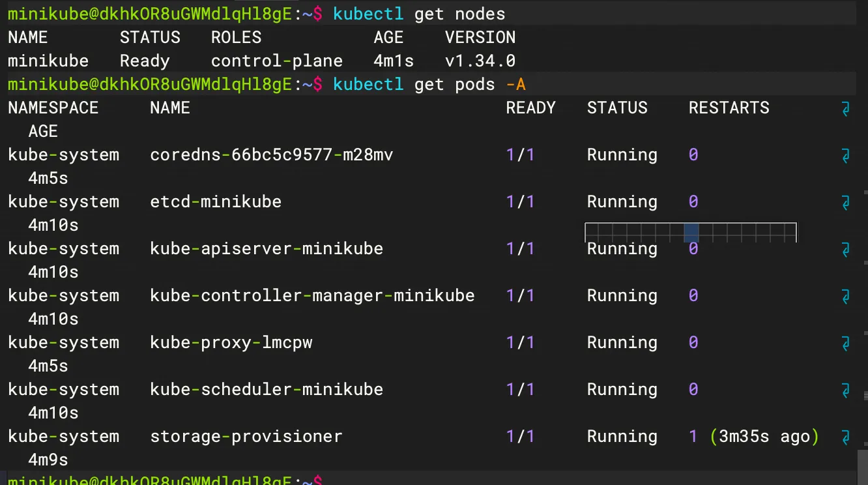Viewport: 868px width, 485px height.
Task: Click the wrap icon beside storage-provisioner row
Action: pyautogui.click(x=846, y=437)
